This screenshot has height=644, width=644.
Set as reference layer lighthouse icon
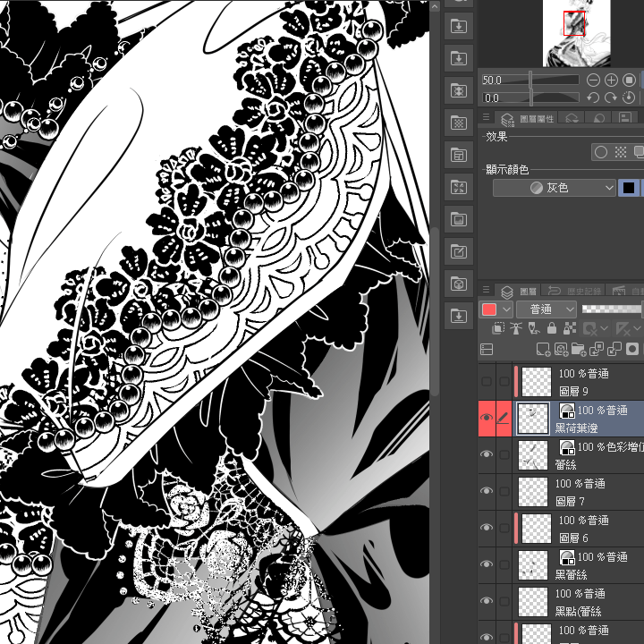516,328
